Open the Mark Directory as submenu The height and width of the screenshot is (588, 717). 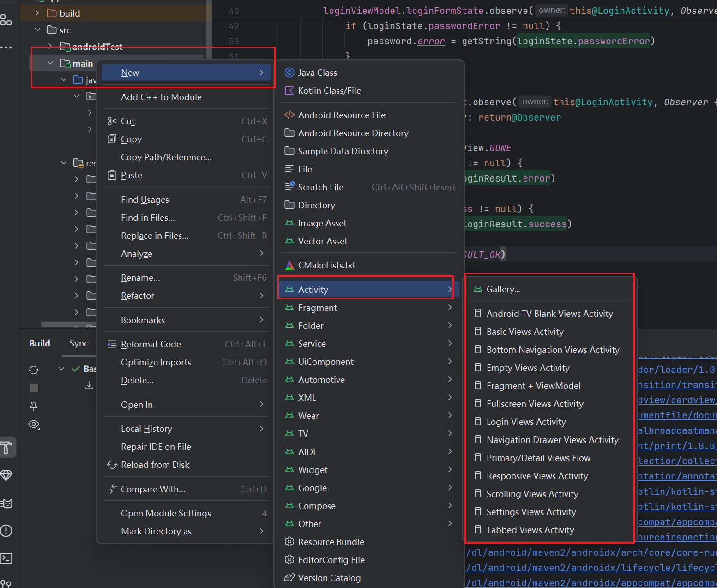(187, 531)
